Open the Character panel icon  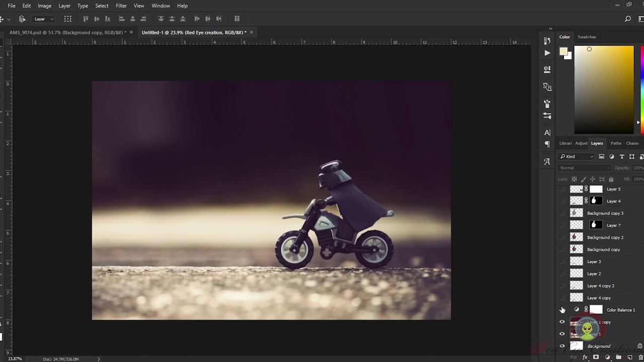[547, 133]
